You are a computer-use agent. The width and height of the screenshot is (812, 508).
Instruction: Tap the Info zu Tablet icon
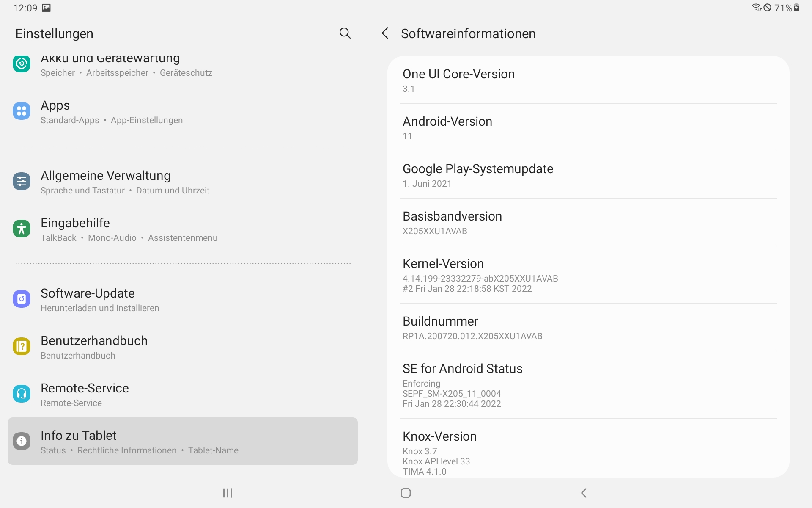[x=22, y=441]
